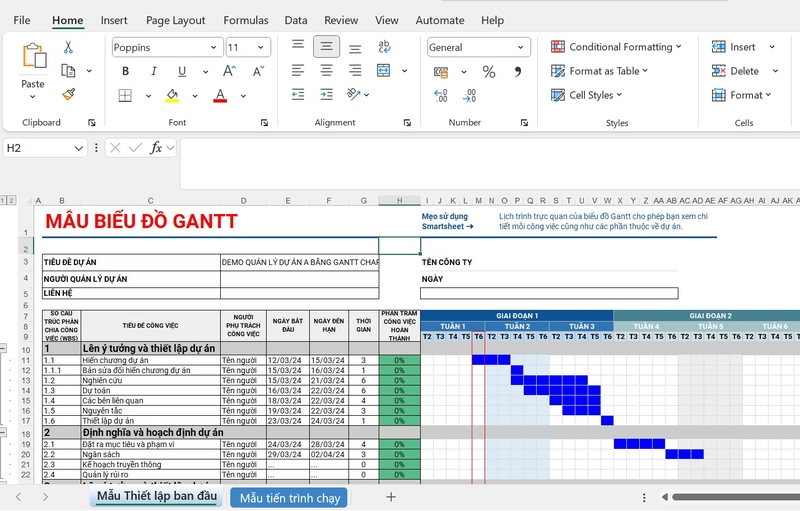Expand Merge & Center options arrow
800x511 pixels.
[405, 71]
